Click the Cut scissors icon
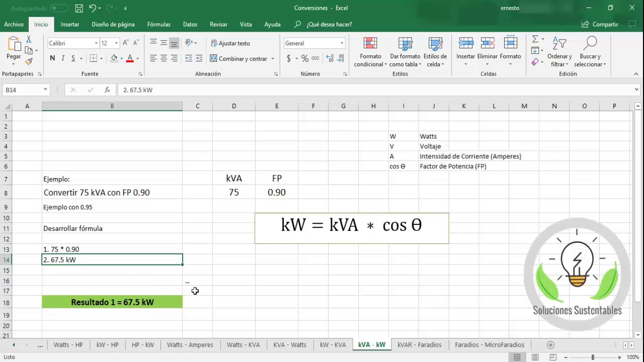Screen dimensions: 644x362 [x=29, y=40]
